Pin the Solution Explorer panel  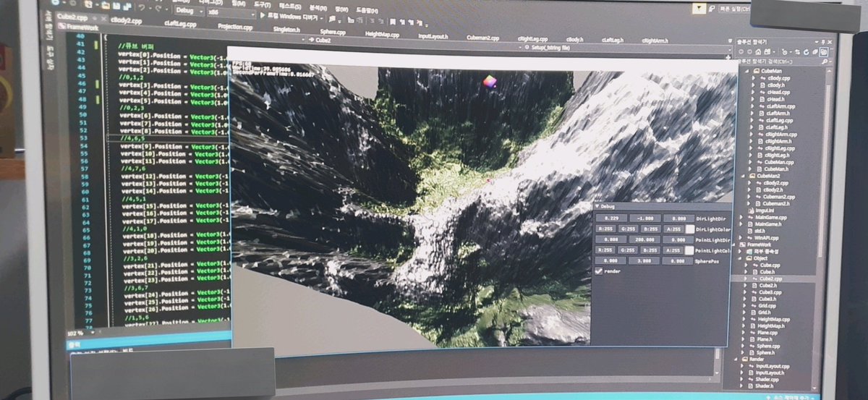(x=823, y=42)
